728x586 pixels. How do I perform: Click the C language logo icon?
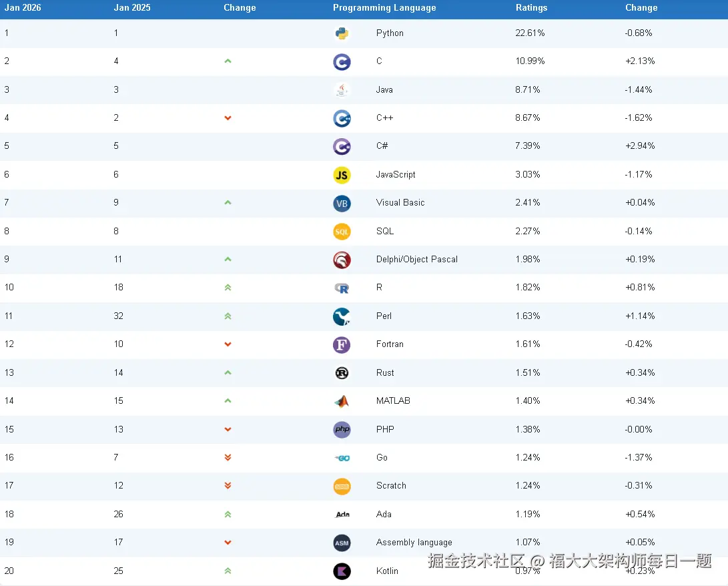pos(342,62)
